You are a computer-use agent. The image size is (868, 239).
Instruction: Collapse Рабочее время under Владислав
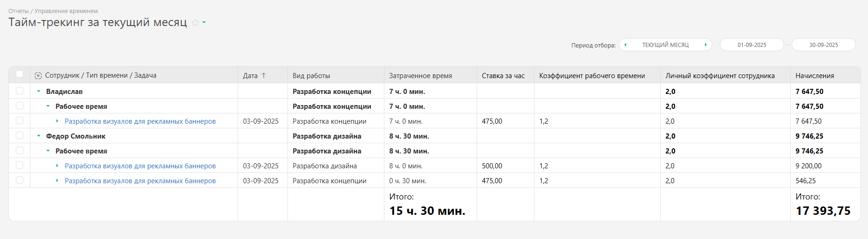(48, 106)
